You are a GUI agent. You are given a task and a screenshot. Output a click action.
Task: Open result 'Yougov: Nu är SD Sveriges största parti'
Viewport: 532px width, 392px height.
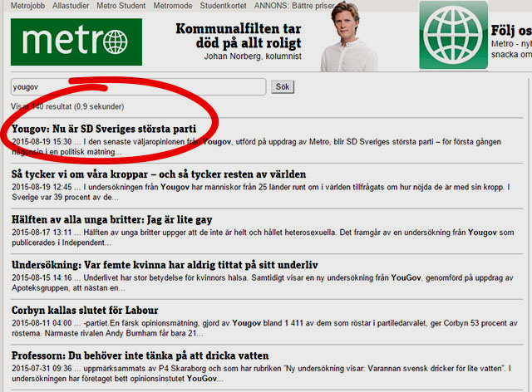[x=104, y=130]
